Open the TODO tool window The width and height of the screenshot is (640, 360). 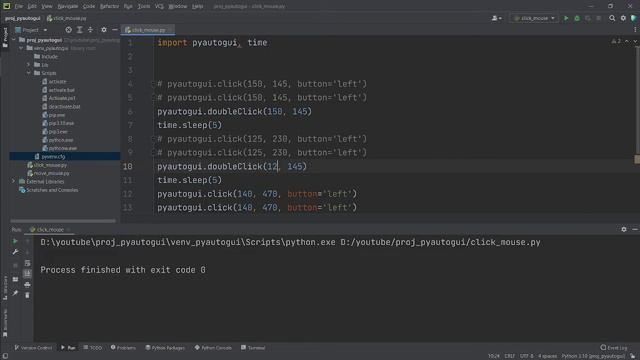click(x=93, y=348)
